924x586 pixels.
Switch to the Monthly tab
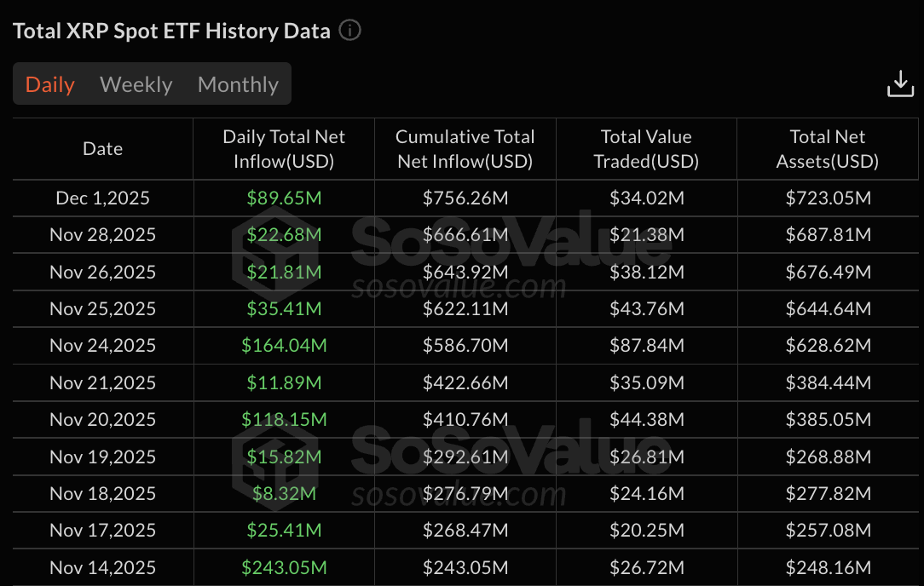tap(238, 84)
